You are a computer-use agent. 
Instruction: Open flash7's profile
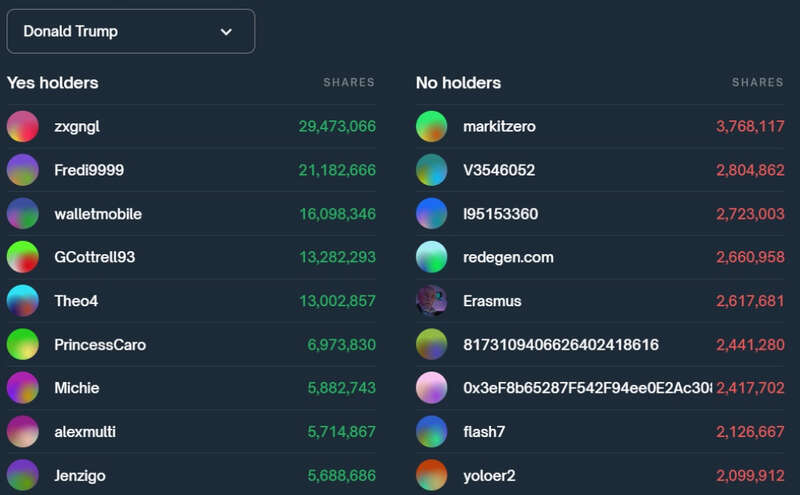[x=486, y=432]
